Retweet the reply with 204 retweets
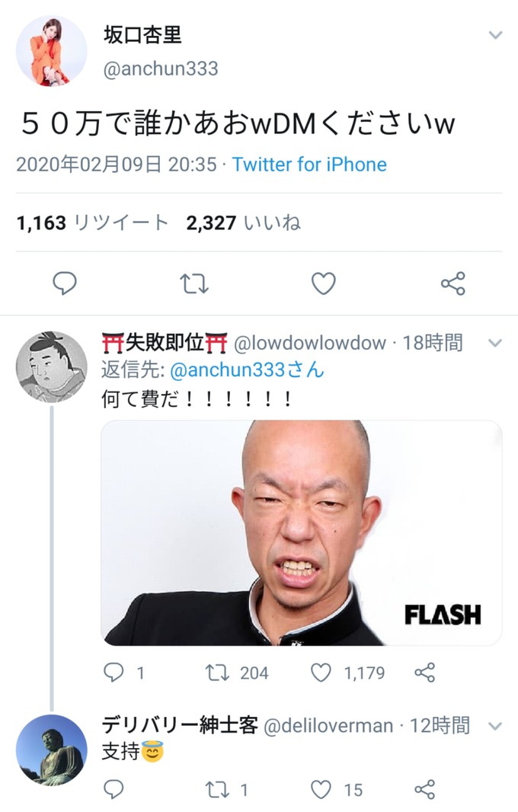Image resolution: width=518 pixels, height=812 pixels. coord(218,673)
